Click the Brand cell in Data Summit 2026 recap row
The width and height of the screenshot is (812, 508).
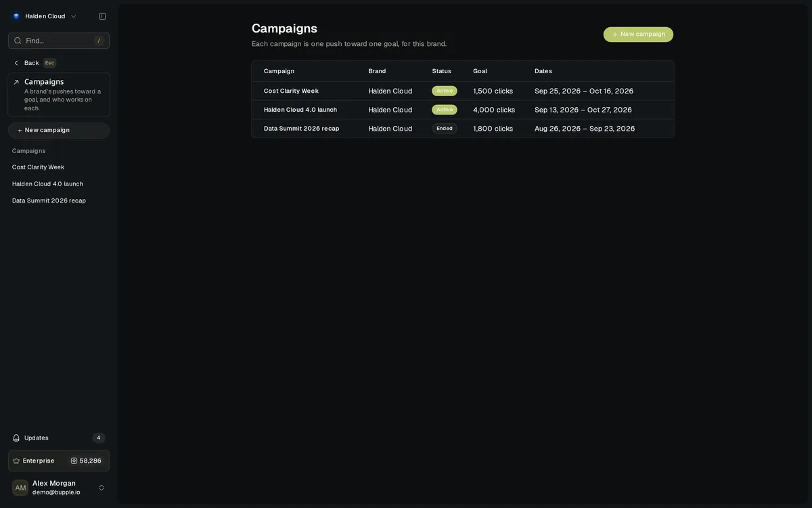click(x=390, y=129)
